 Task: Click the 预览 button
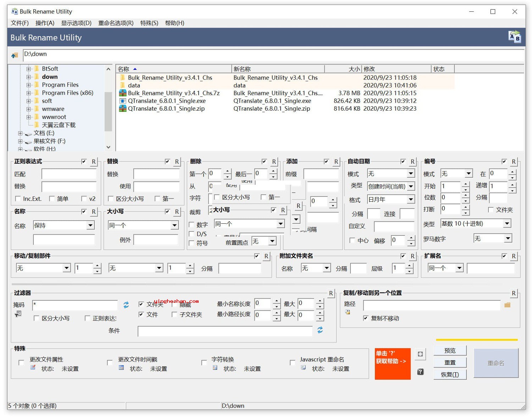coord(450,351)
